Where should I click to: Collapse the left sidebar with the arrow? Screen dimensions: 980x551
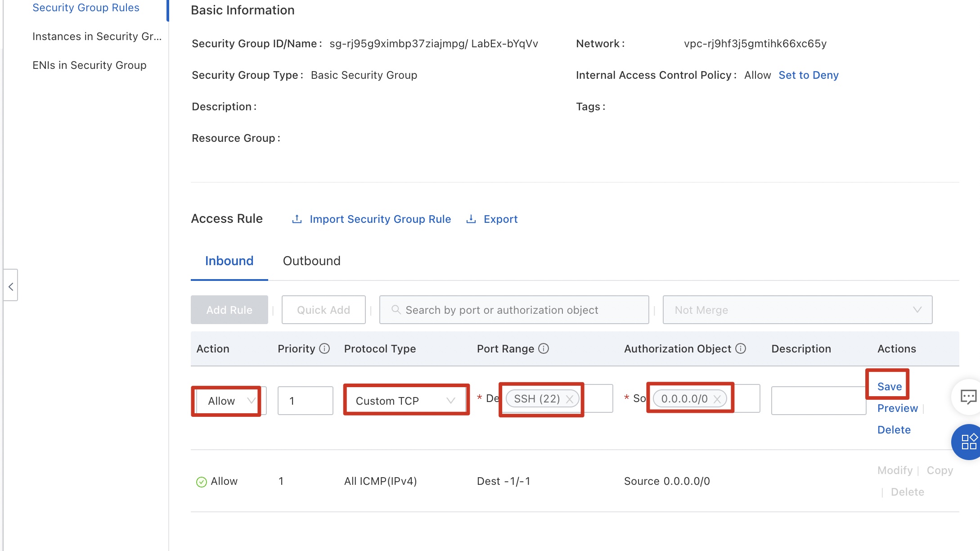pyautogui.click(x=11, y=286)
